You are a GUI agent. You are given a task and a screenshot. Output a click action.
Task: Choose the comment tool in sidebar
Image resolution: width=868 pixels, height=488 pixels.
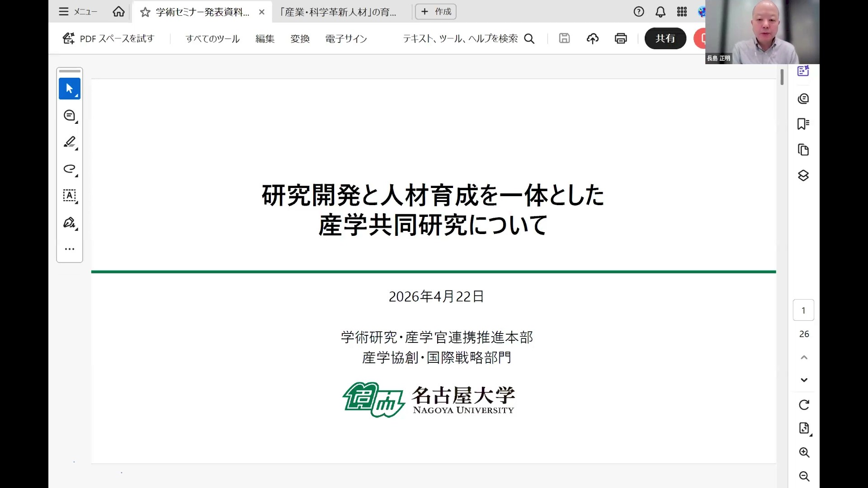click(x=69, y=116)
